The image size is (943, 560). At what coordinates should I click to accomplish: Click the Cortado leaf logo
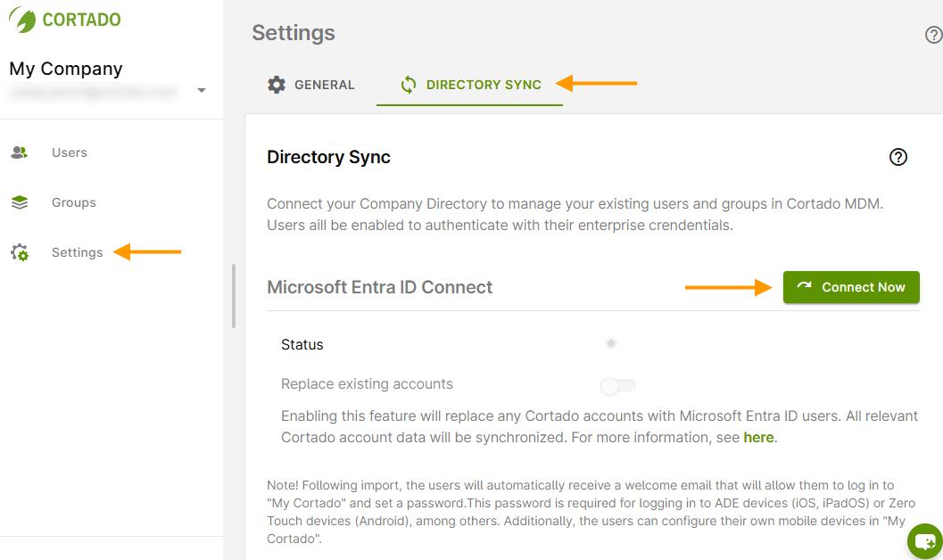(23, 20)
